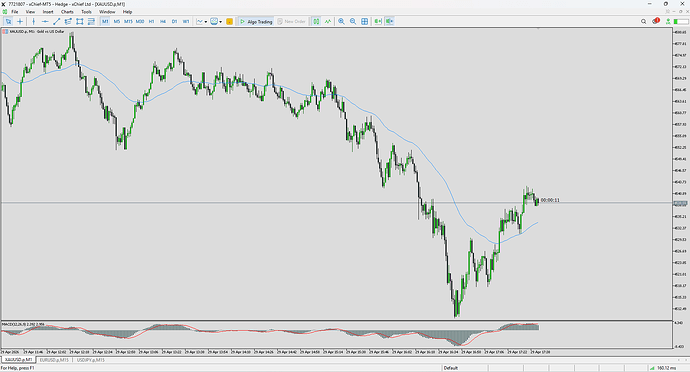Screen dimensions: 690x372
Task: Open the Window menu
Action: (107, 12)
